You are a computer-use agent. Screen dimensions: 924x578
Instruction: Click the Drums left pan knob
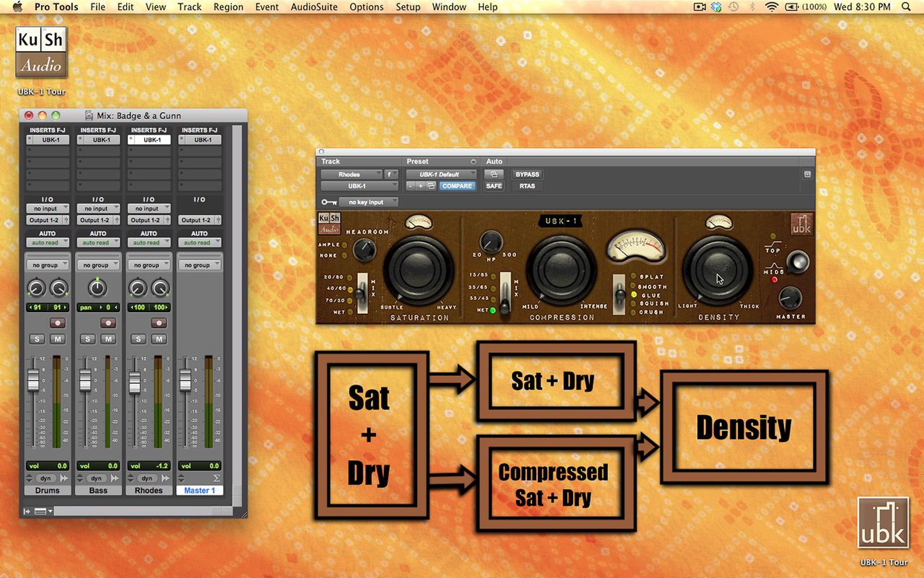tap(36, 288)
